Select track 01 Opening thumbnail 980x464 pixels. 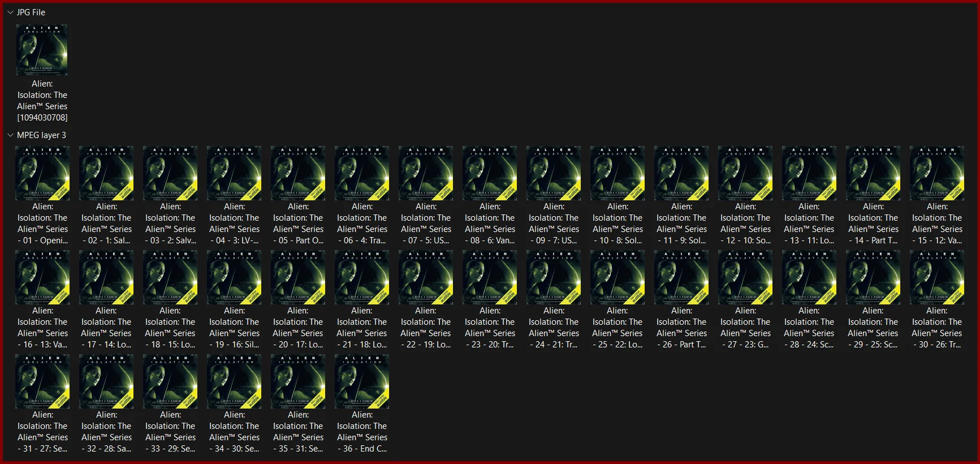pyautogui.click(x=42, y=173)
